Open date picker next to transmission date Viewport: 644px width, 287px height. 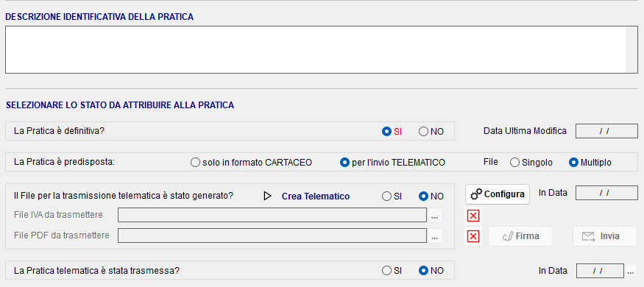tap(631, 271)
